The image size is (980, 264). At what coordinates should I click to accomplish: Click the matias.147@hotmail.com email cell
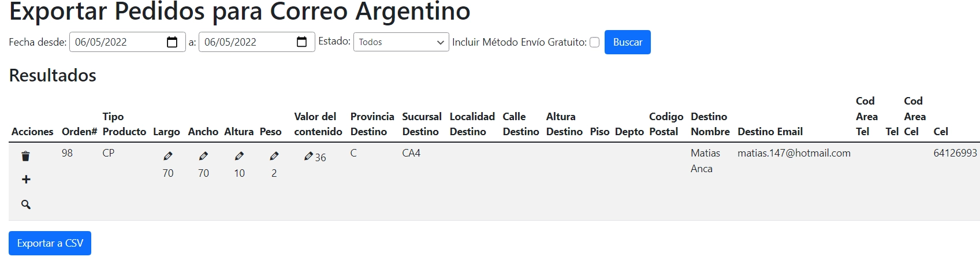pyautogui.click(x=793, y=153)
